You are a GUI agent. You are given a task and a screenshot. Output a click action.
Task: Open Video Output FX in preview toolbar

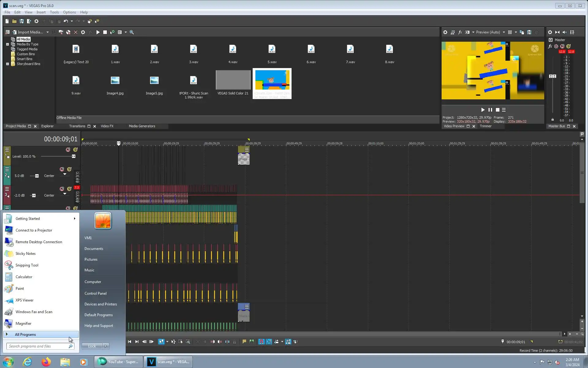(x=460, y=32)
